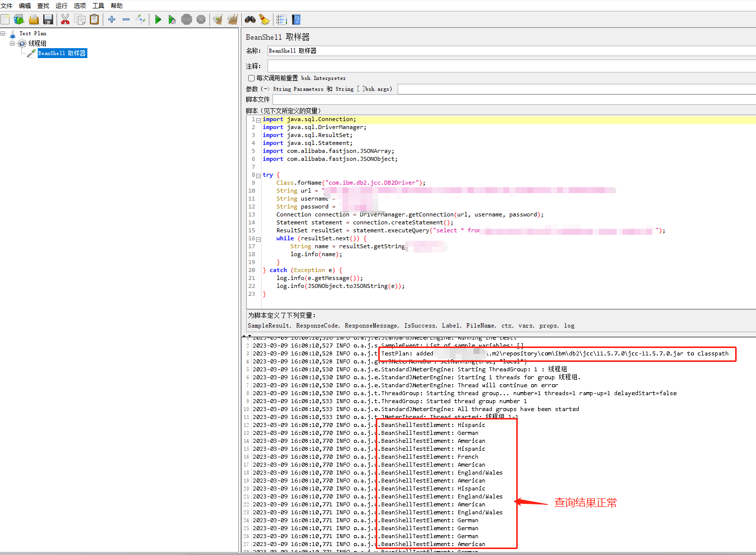Collapse the 线程组 tree node
This screenshot has height=555, width=756.
pos(11,43)
